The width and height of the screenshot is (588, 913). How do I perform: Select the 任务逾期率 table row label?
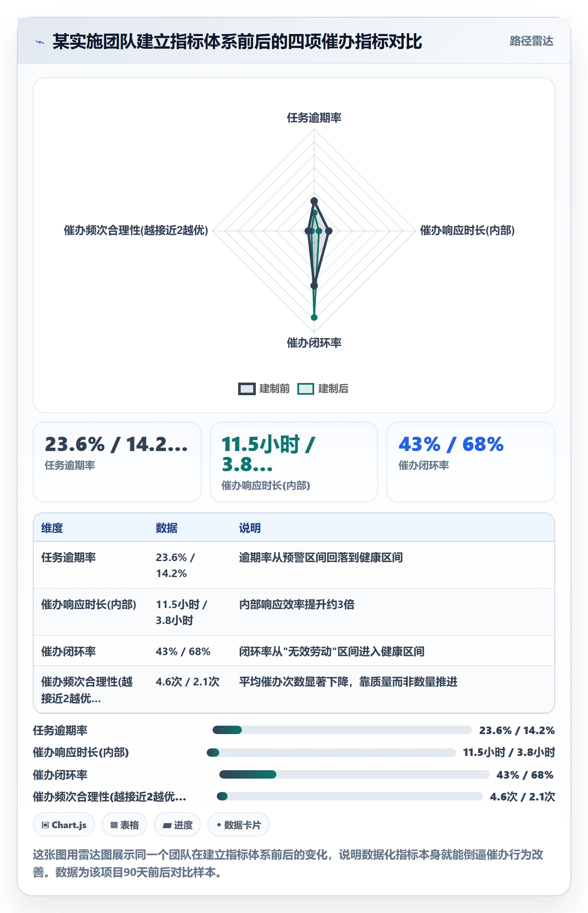[68, 558]
